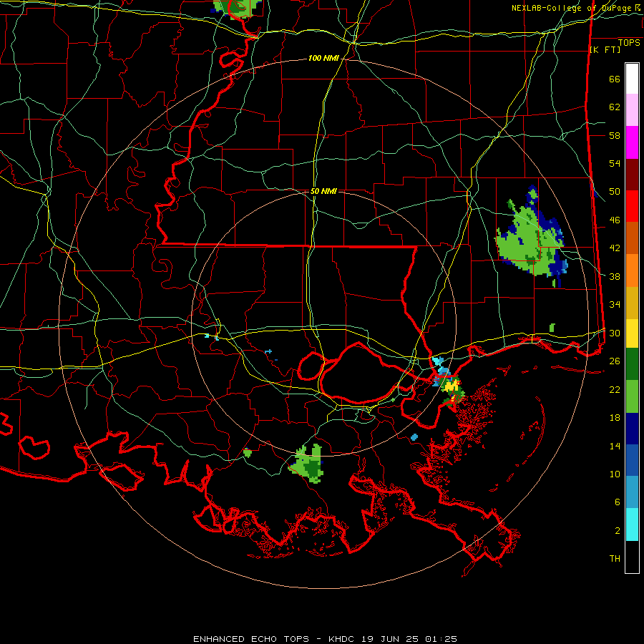Click the 50 NMI range ring label
Screen dimensions: 644x644
click(323, 191)
